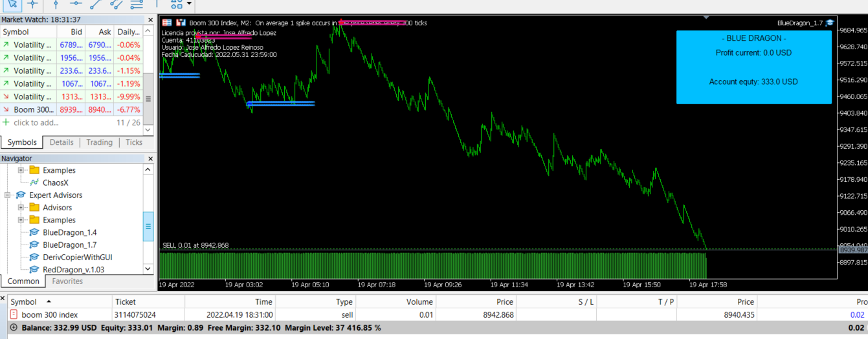
Task: Expand the Advisors folder
Action: click(21, 208)
